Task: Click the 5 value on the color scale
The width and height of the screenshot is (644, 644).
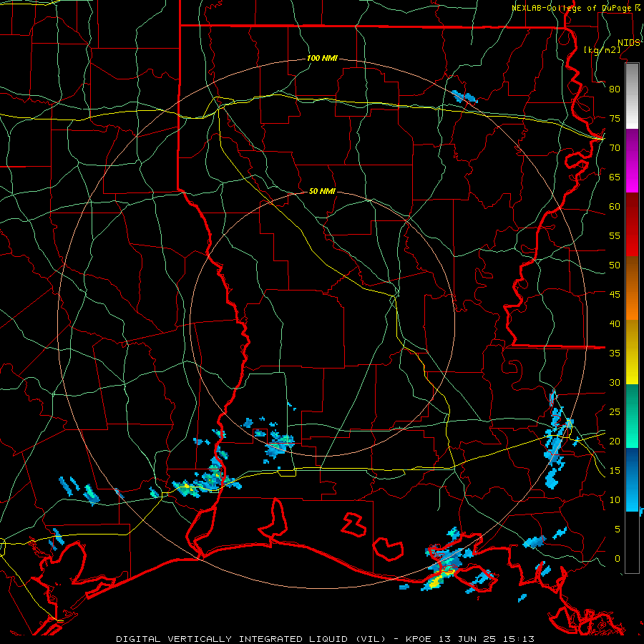Action: (618, 530)
